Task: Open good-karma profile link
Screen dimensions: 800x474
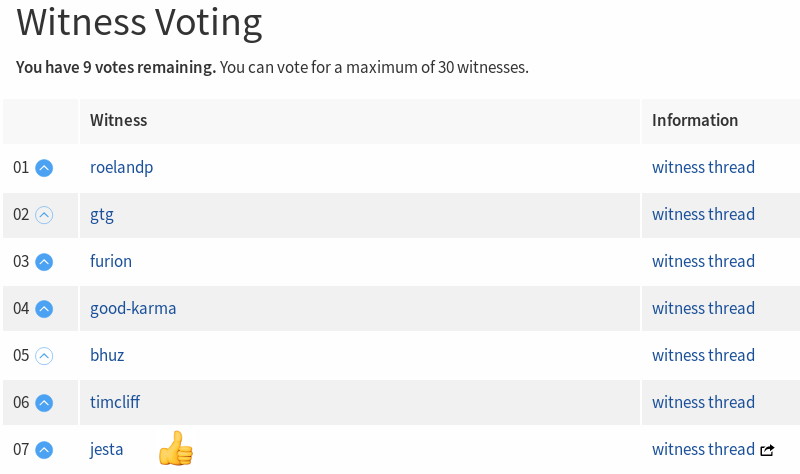Action: coord(133,309)
